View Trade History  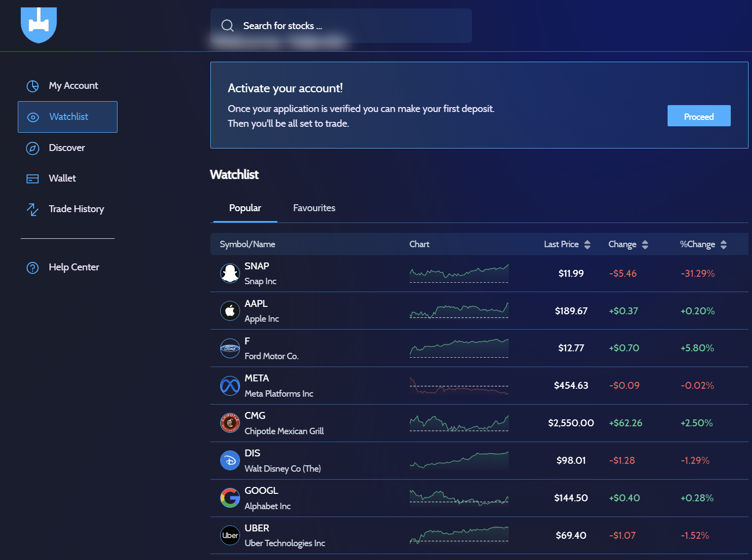tap(76, 209)
